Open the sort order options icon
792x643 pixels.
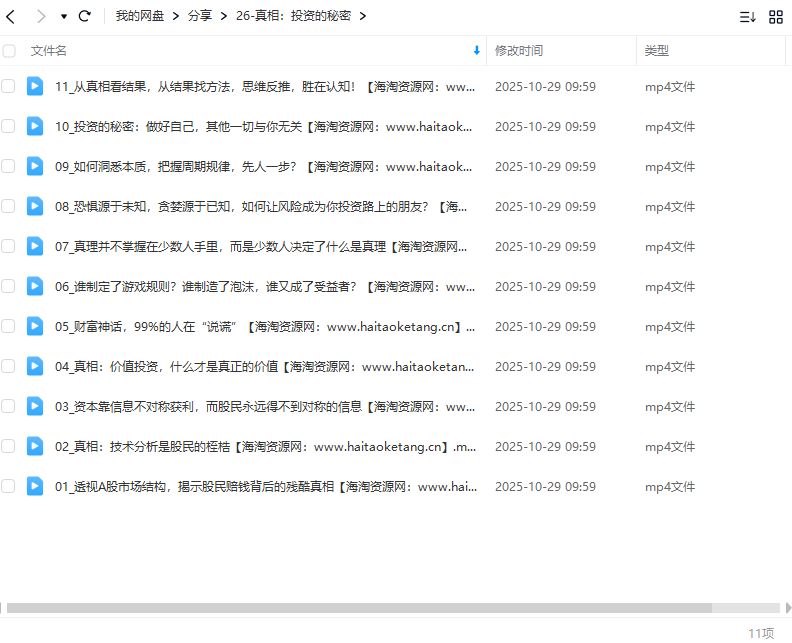click(x=747, y=17)
